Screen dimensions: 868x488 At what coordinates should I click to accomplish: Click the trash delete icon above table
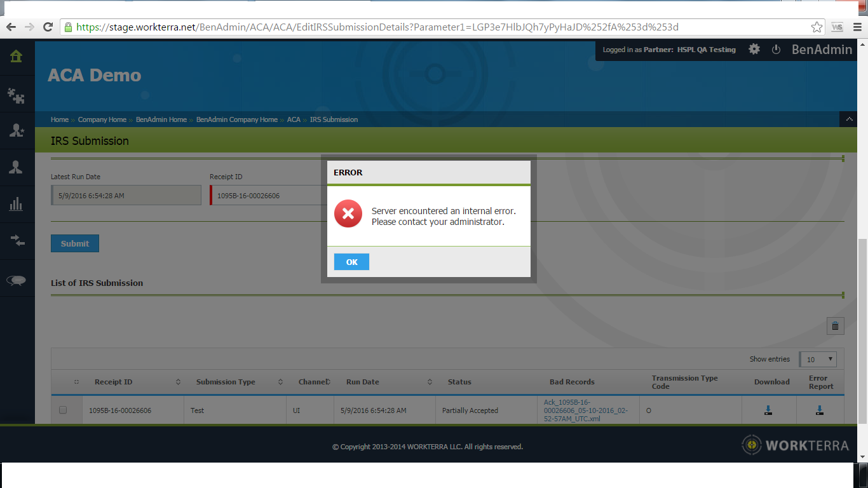[x=835, y=326]
